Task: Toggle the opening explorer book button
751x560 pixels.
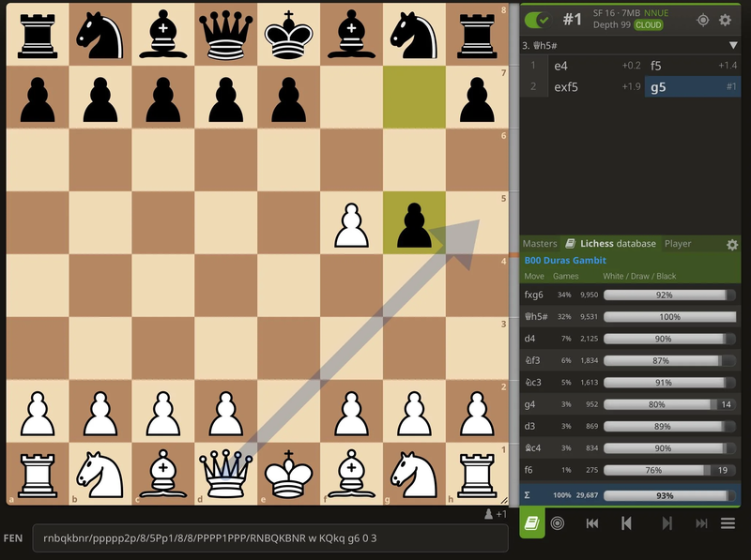Action: click(532, 522)
